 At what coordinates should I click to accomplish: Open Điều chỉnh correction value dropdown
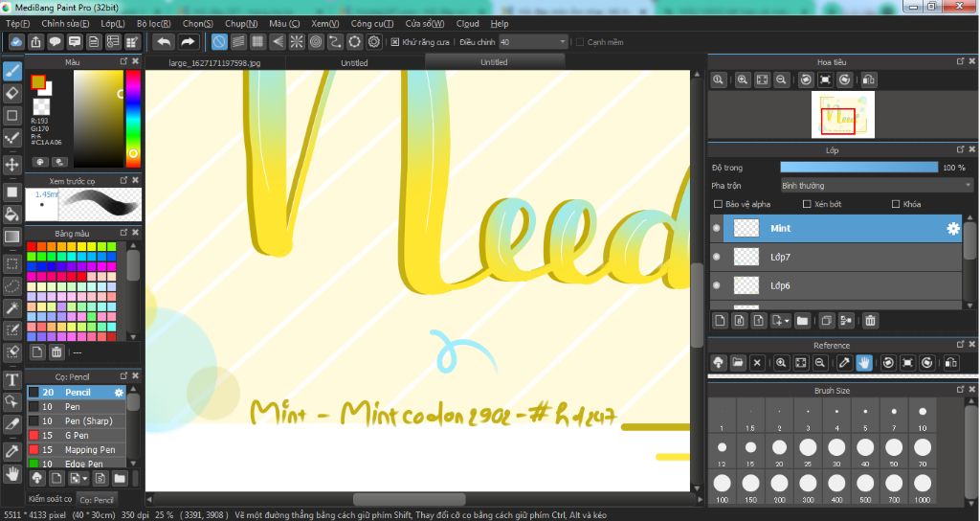532,42
